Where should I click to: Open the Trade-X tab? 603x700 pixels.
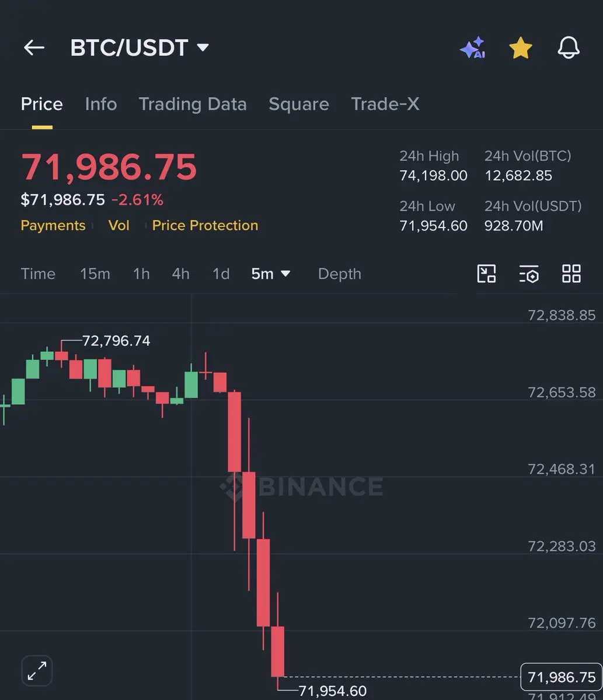[385, 104]
